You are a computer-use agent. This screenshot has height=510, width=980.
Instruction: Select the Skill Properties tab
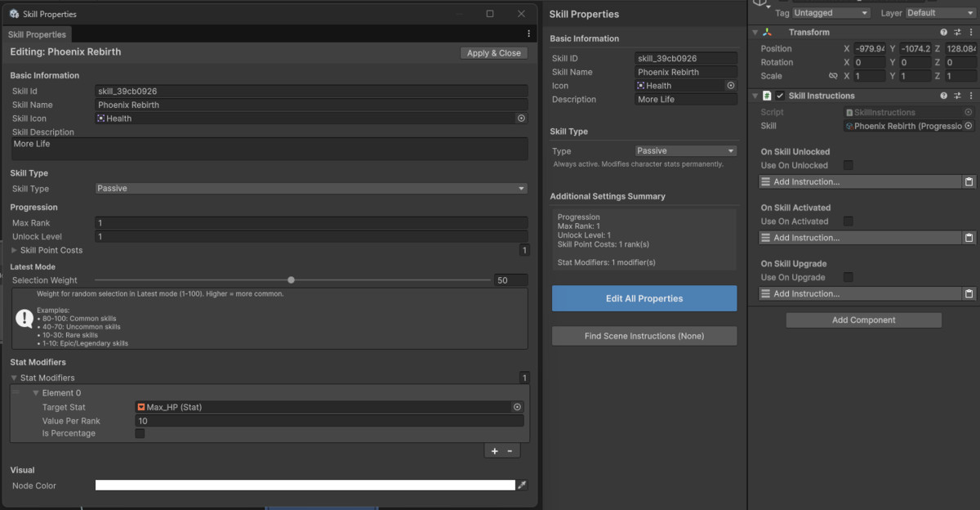click(37, 34)
